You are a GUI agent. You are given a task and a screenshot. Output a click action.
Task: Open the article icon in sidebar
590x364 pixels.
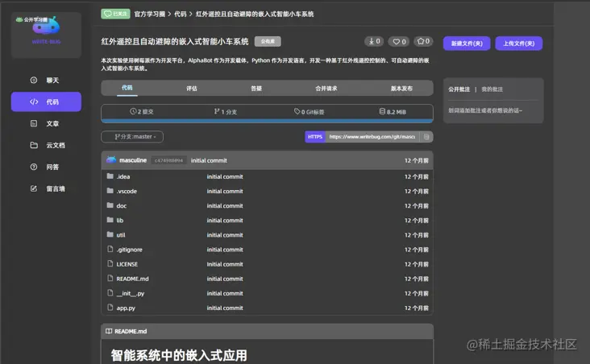click(x=34, y=123)
